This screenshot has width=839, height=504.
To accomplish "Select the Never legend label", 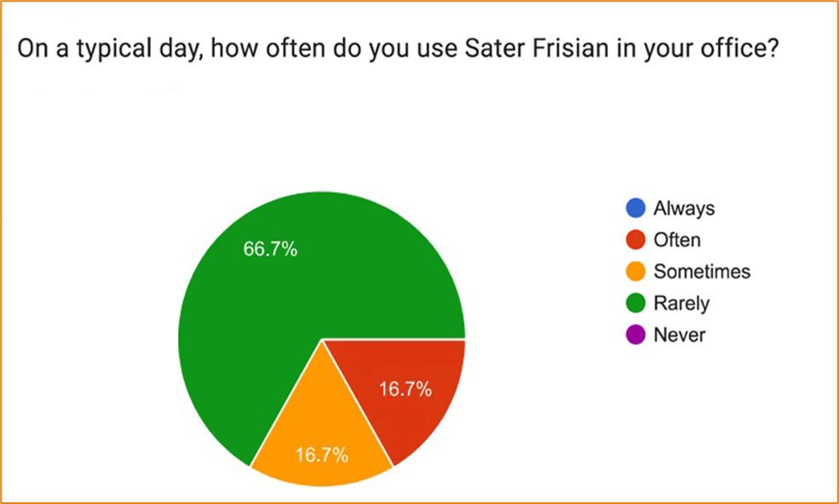I will tap(680, 335).
